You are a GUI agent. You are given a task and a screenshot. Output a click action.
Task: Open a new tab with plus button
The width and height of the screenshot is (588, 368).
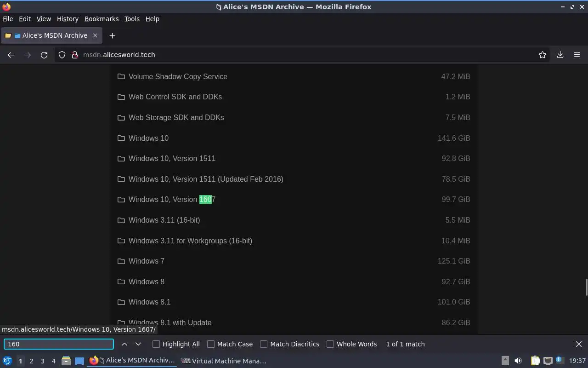[112, 35]
